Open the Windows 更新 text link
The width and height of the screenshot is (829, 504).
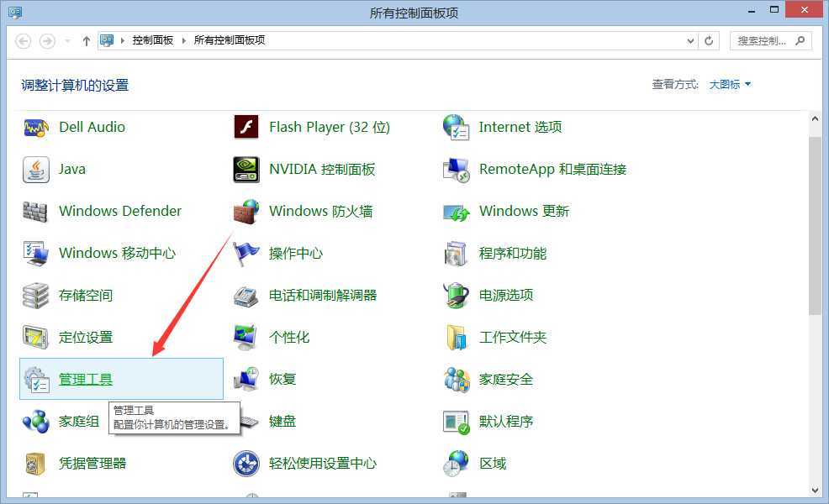click(524, 212)
